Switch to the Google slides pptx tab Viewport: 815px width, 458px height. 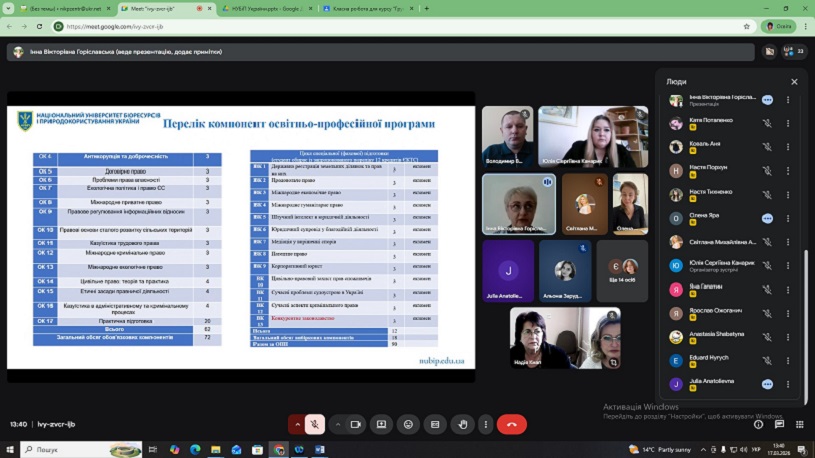pos(265,8)
